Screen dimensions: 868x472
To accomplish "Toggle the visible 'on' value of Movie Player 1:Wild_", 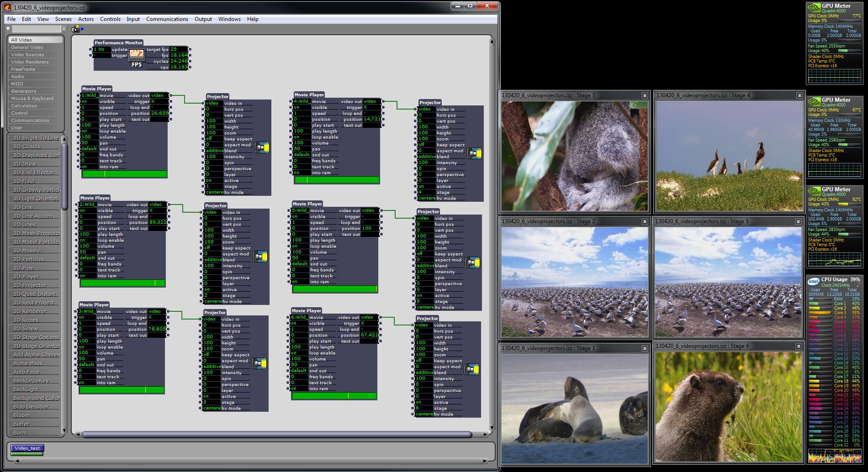I will [x=89, y=101].
